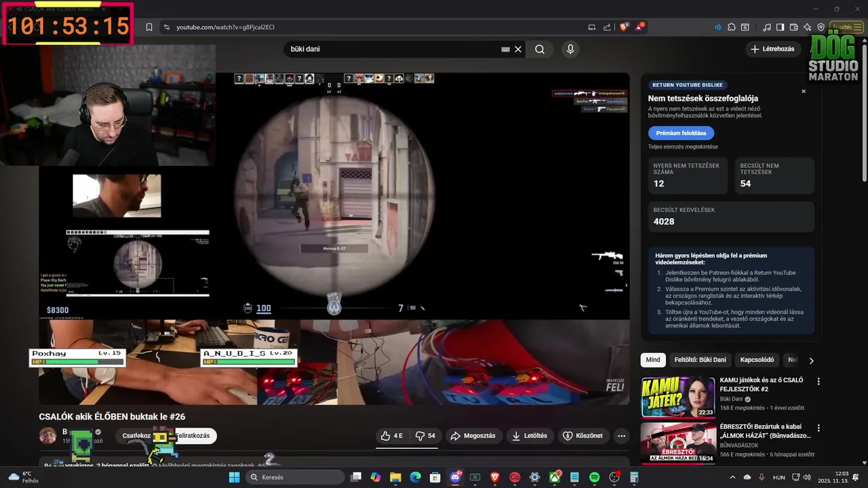868x488 pixels.
Task: Open the 'KAMU játékok és az ő CSALÓ' title link
Action: (762, 384)
